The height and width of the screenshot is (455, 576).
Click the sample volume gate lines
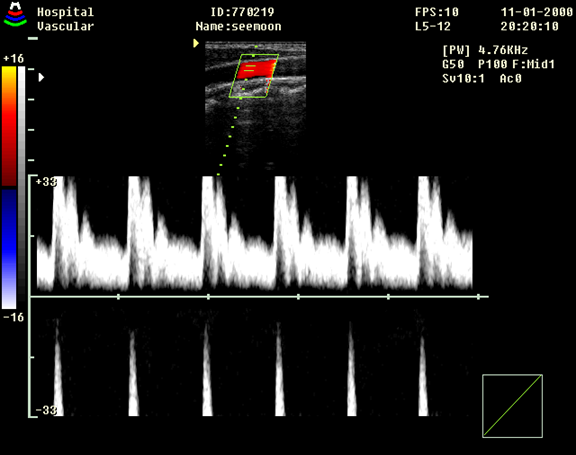coord(250,68)
